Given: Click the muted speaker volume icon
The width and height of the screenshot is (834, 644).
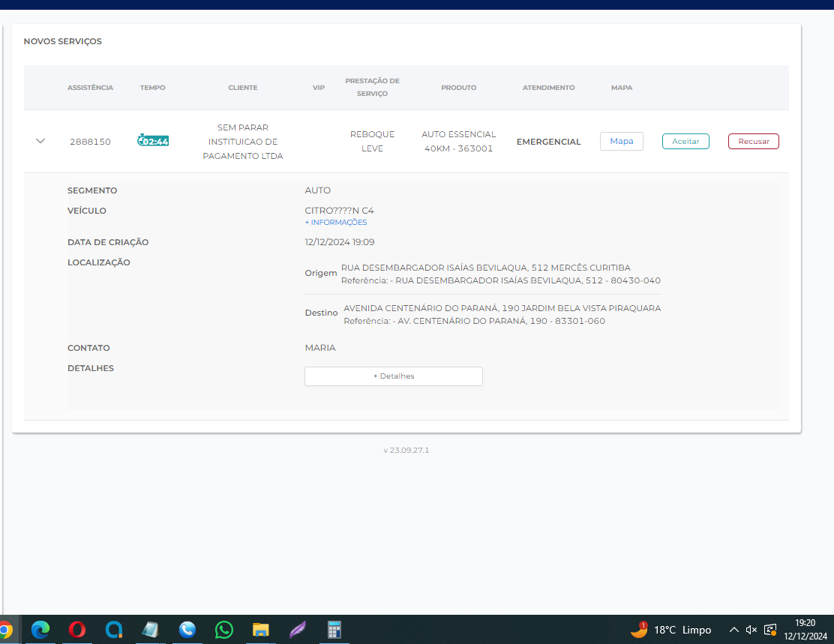Looking at the screenshot, I should 751,630.
